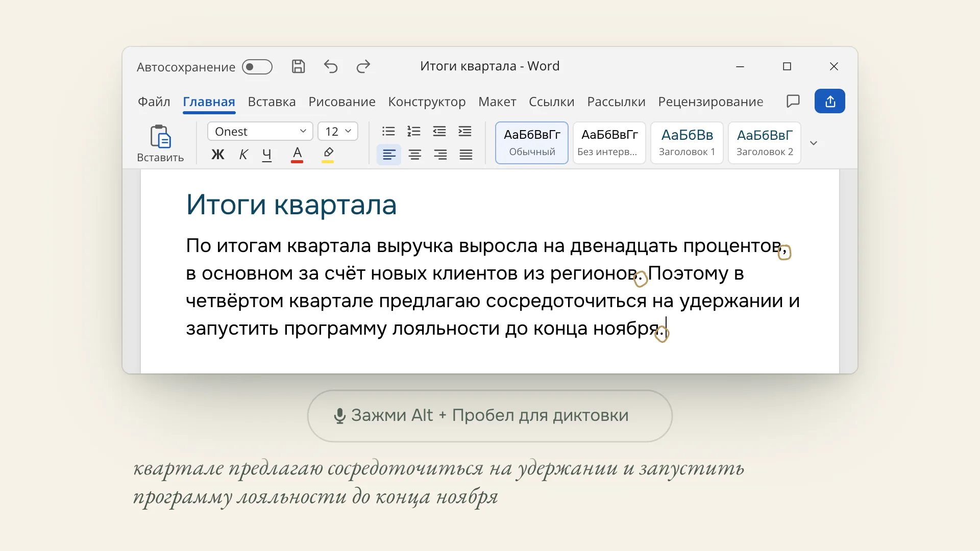
Task: Go to the Ссылки tab
Action: pos(552,102)
